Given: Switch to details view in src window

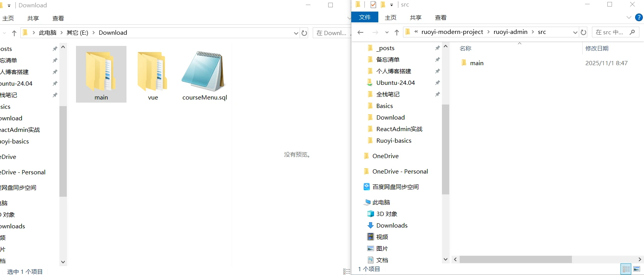Looking at the screenshot, I should (x=626, y=269).
